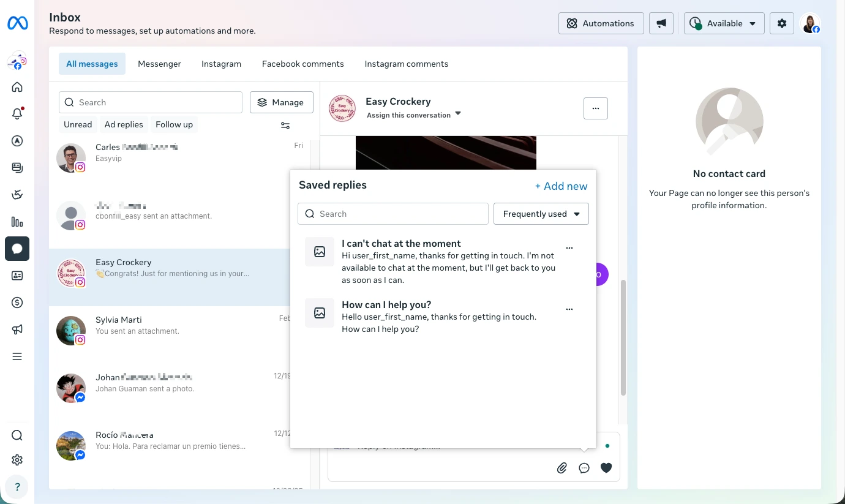Expand the Available status dropdown
The height and width of the screenshot is (504, 845).
(x=724, y=23)
